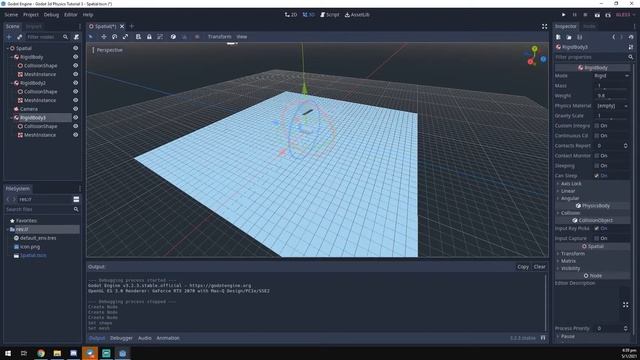Switch to the Script workspace
This screenshot has width=640, height=360.
(329, 15)
